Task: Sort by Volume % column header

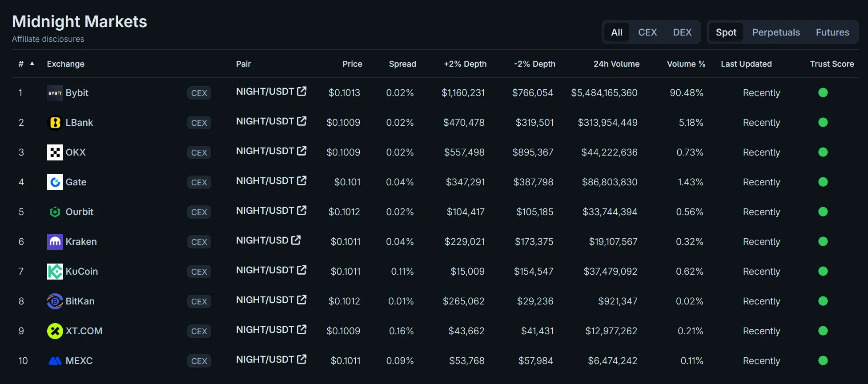Action: (686, 64)
